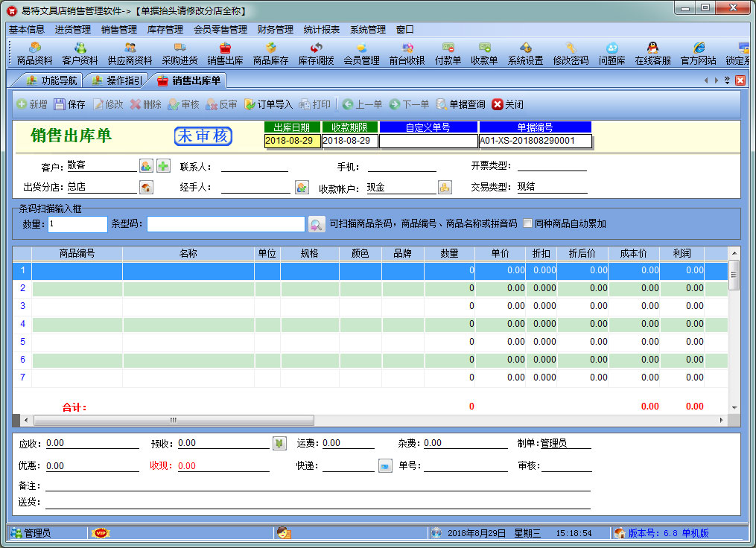Open the 收款期限 date selector
Image resolution: width=756 pixels, height=548 pixels.
point(349,138)
